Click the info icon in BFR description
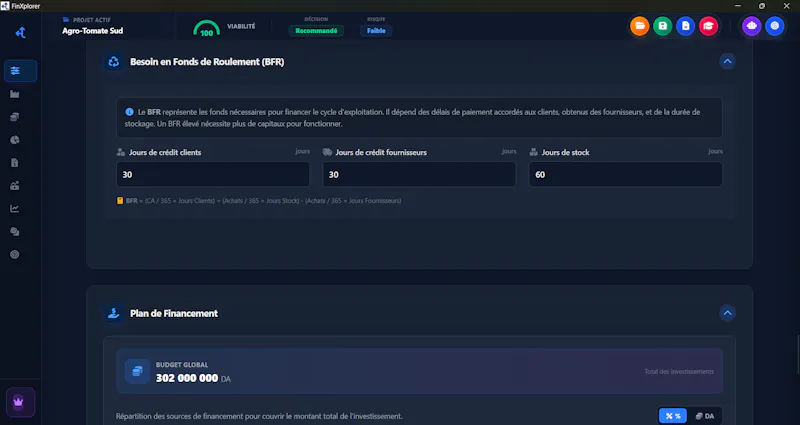Viewport: 800px width, 425px height. click(129, 112)
